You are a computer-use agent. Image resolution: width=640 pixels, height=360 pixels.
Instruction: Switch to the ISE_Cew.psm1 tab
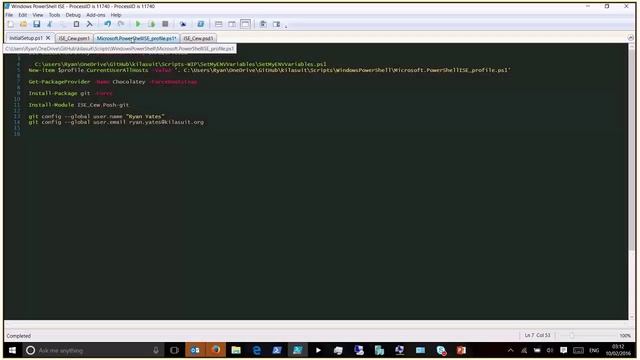74,38
